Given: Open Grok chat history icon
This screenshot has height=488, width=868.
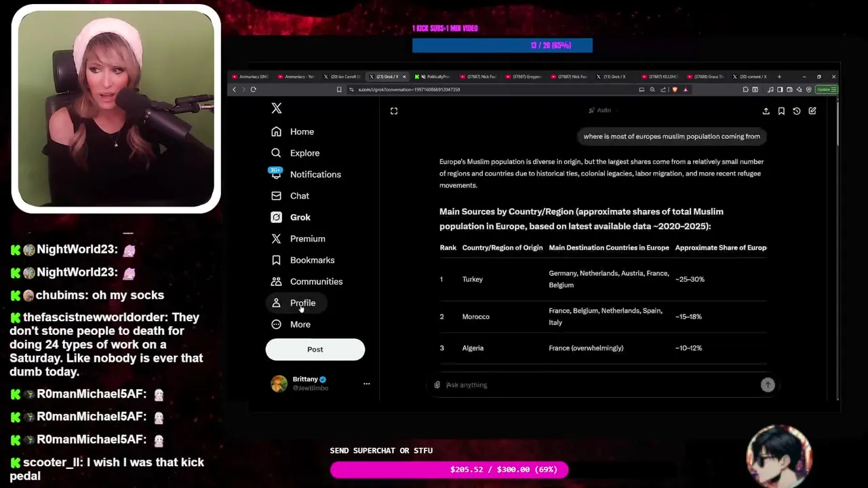Looking at the screenshot, I should click(x=797, y=110).
